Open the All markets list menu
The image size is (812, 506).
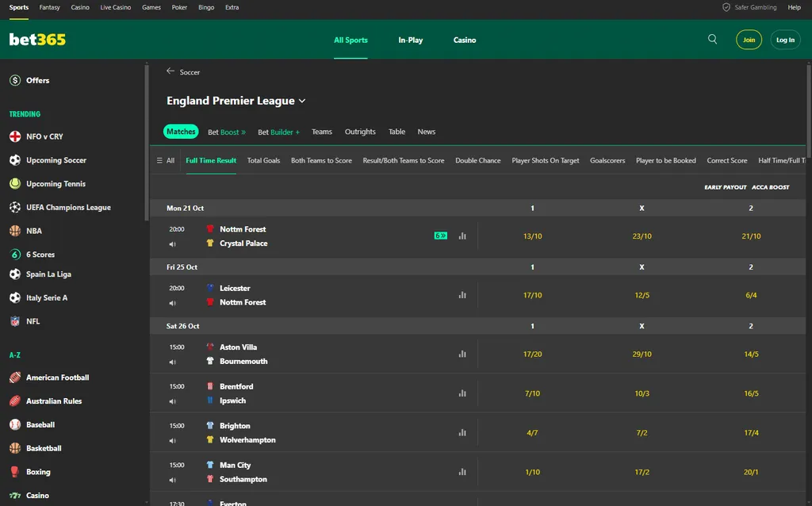(x=165, y=160)
